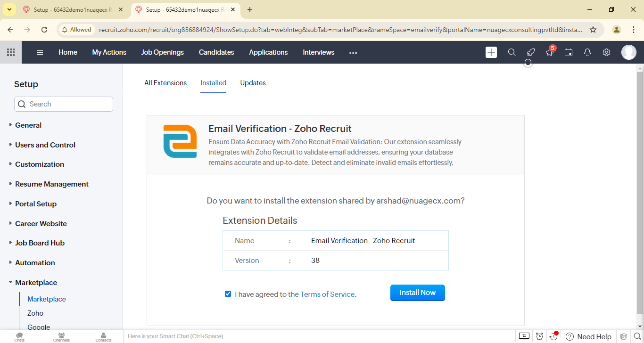Screen dimensions: 644x343
Task: Open Contacts in bottom bar
Action: pos(103,336)
